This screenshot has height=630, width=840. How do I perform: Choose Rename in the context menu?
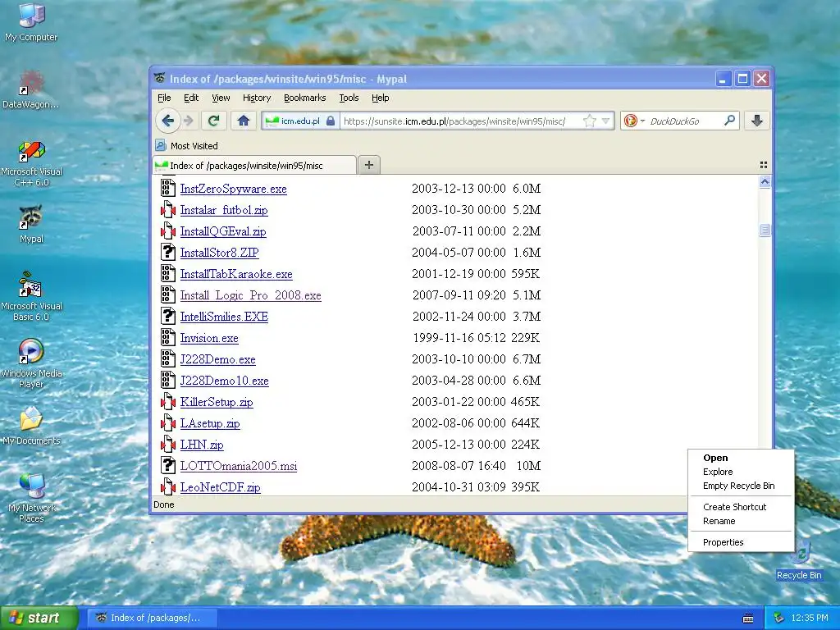click(x=719, y=521)
